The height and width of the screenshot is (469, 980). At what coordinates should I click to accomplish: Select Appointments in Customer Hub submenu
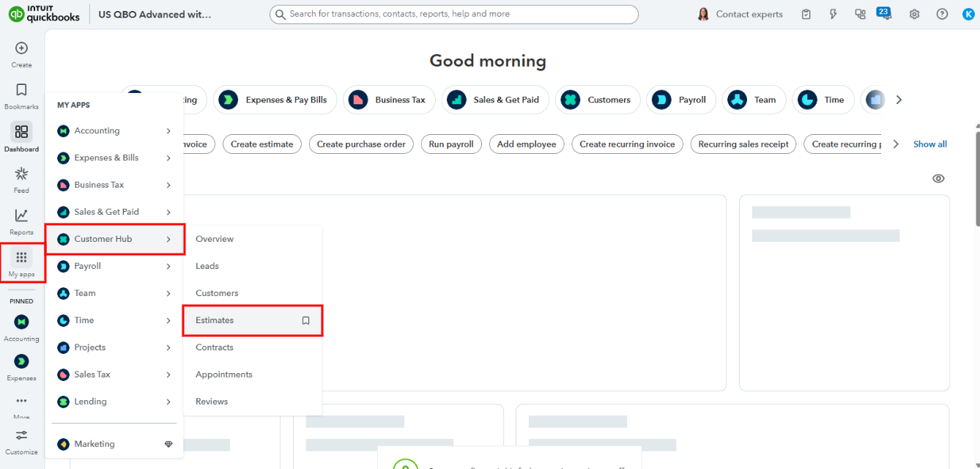pyautogui.click(x=252, y=374)
